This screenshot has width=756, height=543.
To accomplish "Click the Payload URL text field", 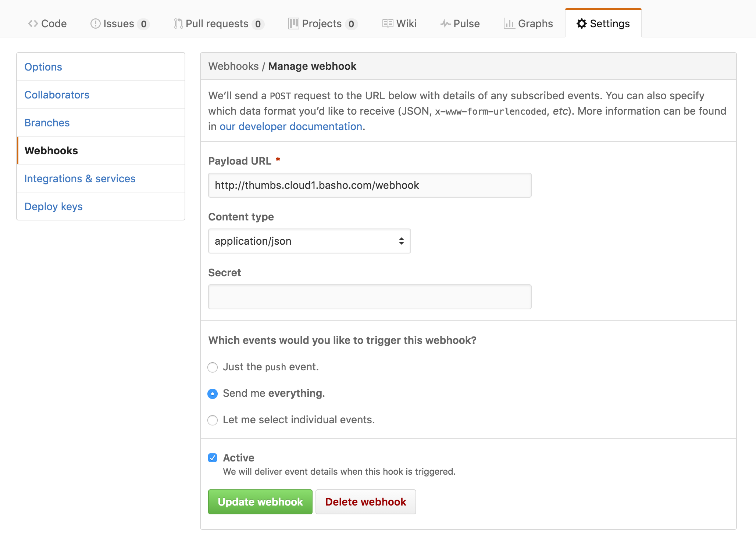I will click(370, 185).
